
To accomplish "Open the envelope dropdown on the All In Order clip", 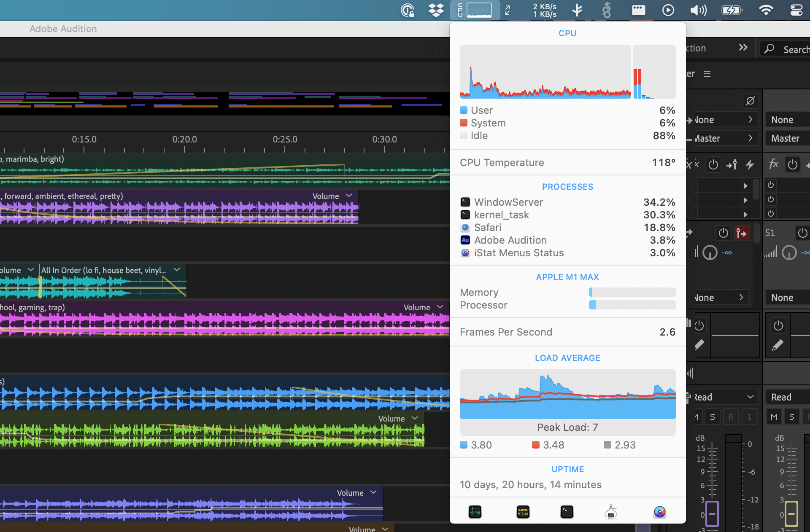I will point(177,270).
